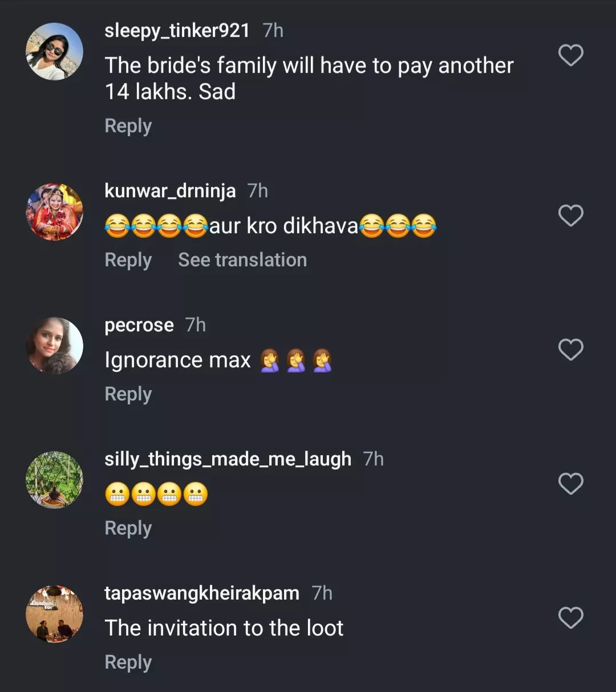
Task: Open the tapaswangkheirakpam username link
Action: point(202,593)
